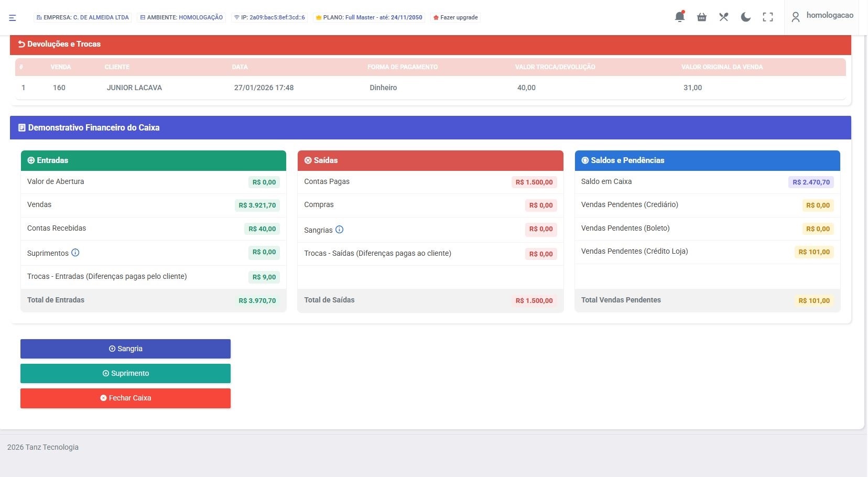Click the Saldo em Caixa value badge
Screen dimensions: 868x477
click(811, 182)
